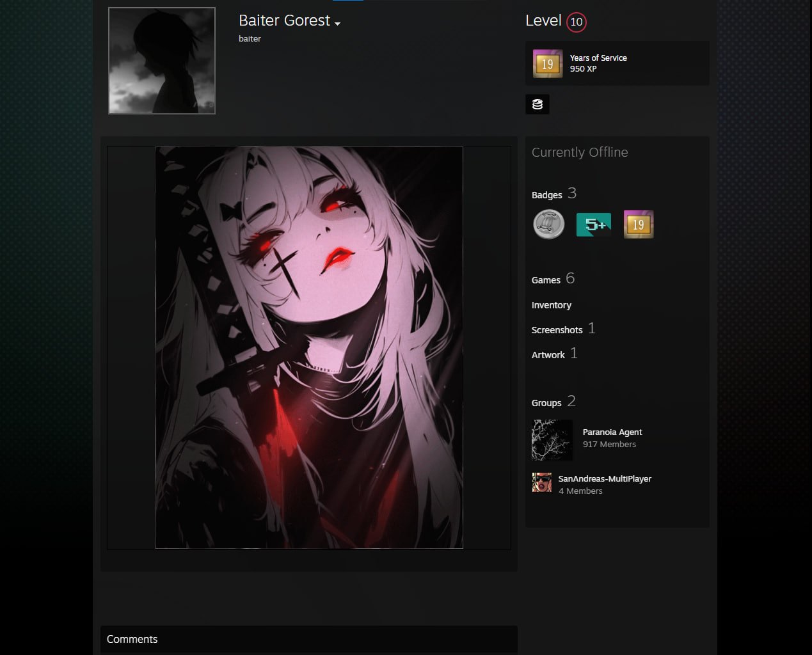This screenshot has height=655, width=812.
Task: Click the SanAndreas-MultiPlayer group avatar
Action: [x=542, y=482]
